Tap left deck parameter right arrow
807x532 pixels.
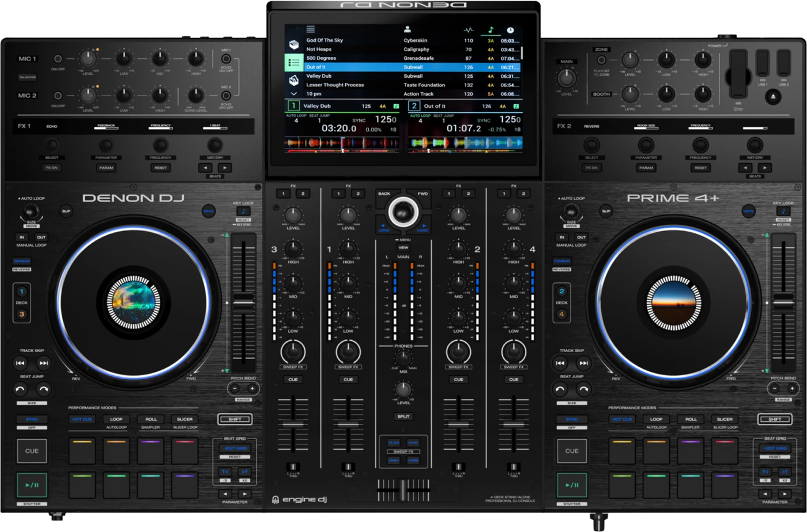point(244,494)
